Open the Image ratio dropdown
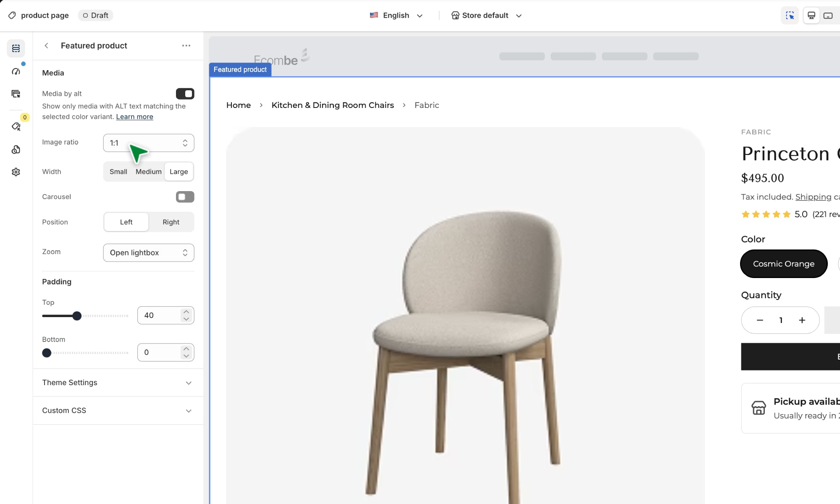The height and width of the screenshot is (504, 840). click(149, 143)
